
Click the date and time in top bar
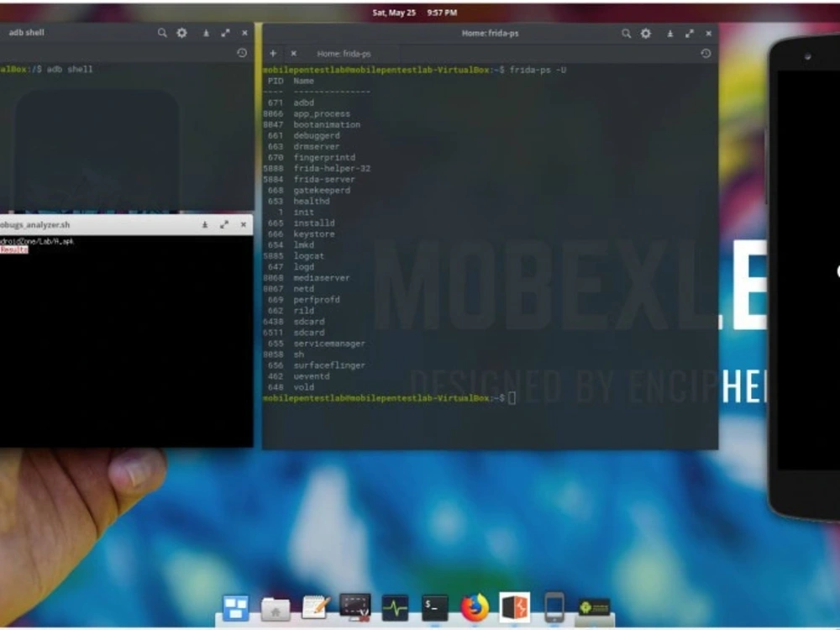(415, 13)
